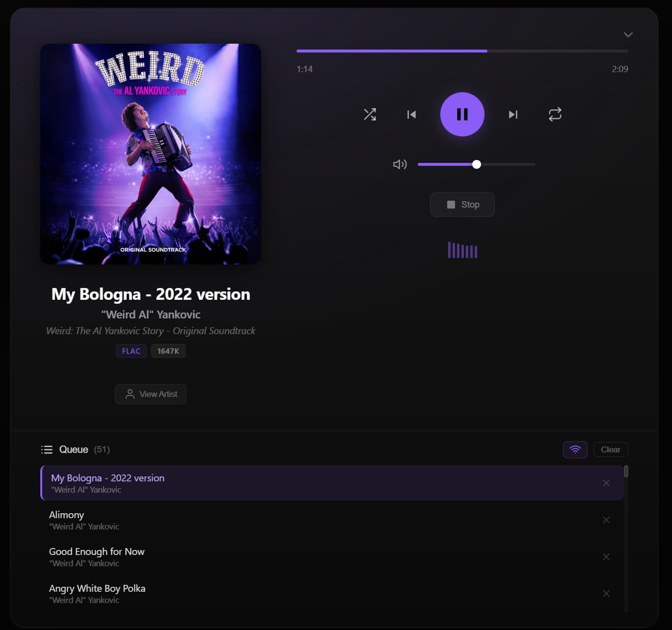Click the Weird album cover art
672x630 pixels.
coord(151,154)
